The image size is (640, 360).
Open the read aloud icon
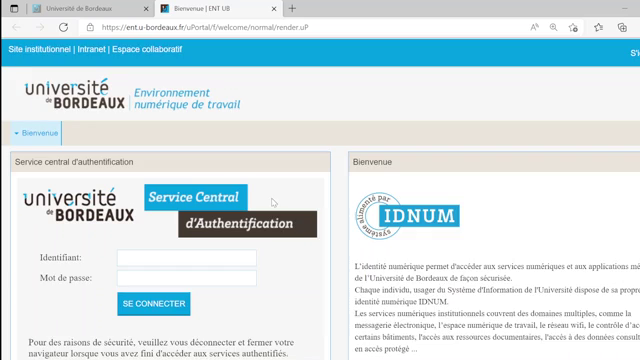tap(534, 27)
